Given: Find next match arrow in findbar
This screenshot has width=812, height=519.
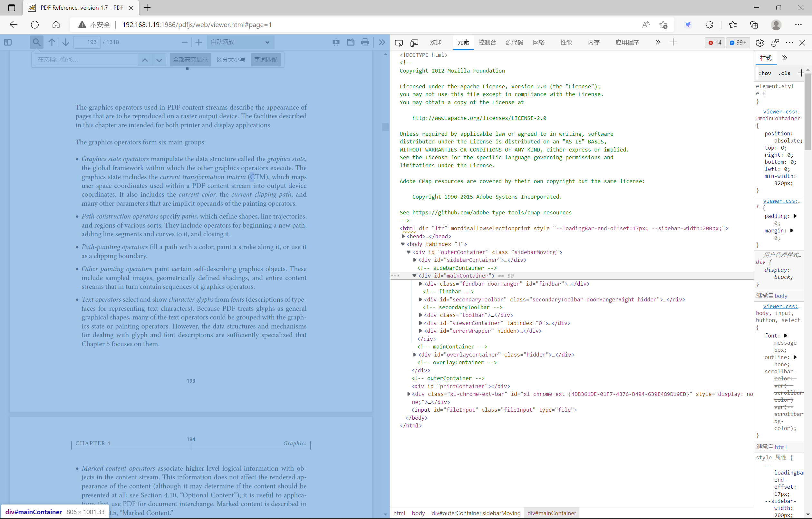Looking at the screenshot, I should coord(159,60).
